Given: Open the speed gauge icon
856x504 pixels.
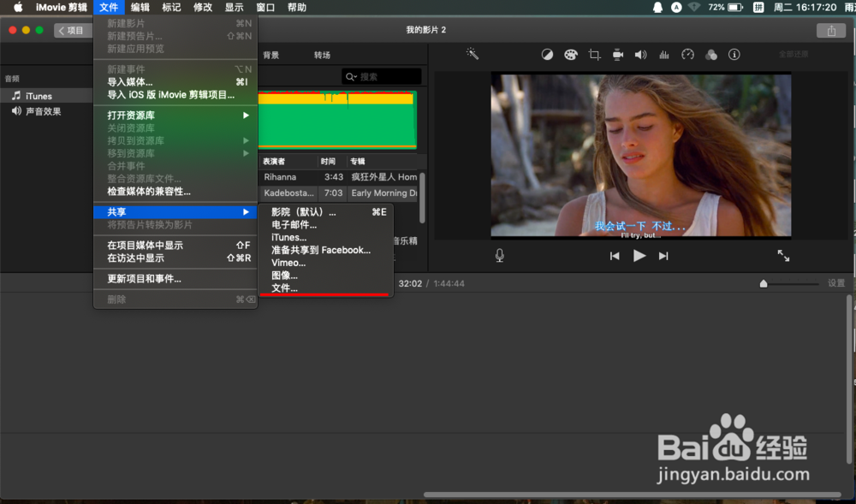Looking at the screenshot, I should pyautogui.click(x=687, y=55).
